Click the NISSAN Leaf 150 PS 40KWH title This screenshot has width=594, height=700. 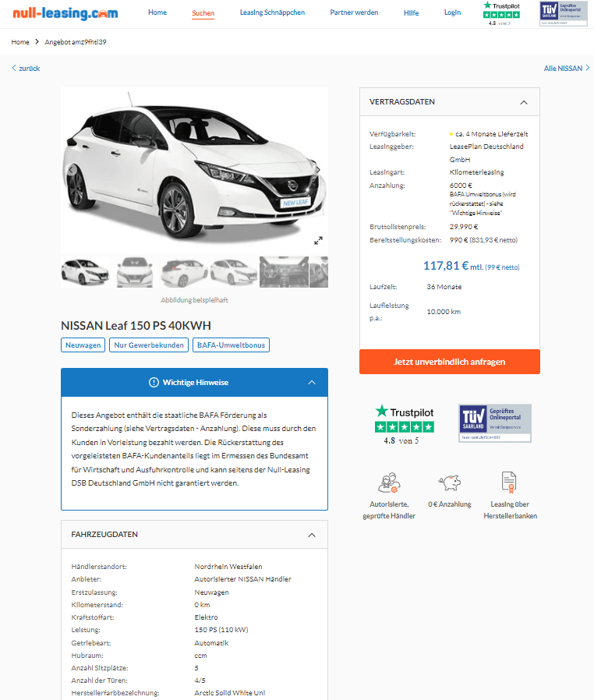click(x=136, y=326)
